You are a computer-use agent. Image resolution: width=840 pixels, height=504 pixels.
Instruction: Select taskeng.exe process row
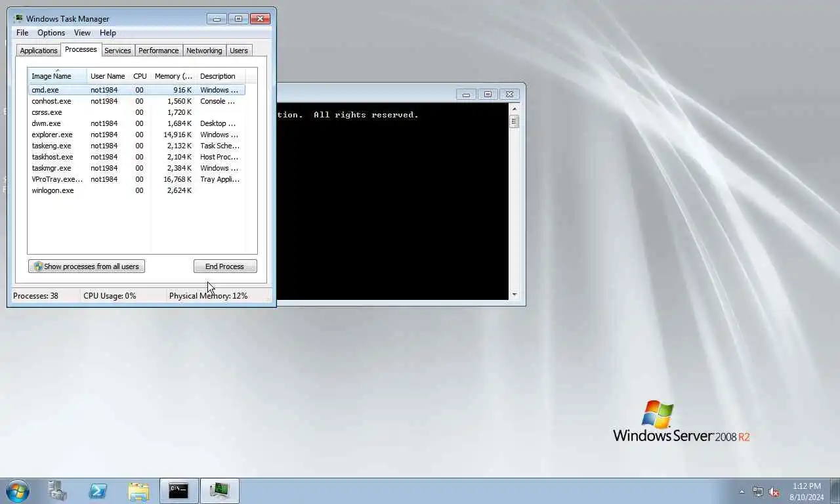[136, 146]
